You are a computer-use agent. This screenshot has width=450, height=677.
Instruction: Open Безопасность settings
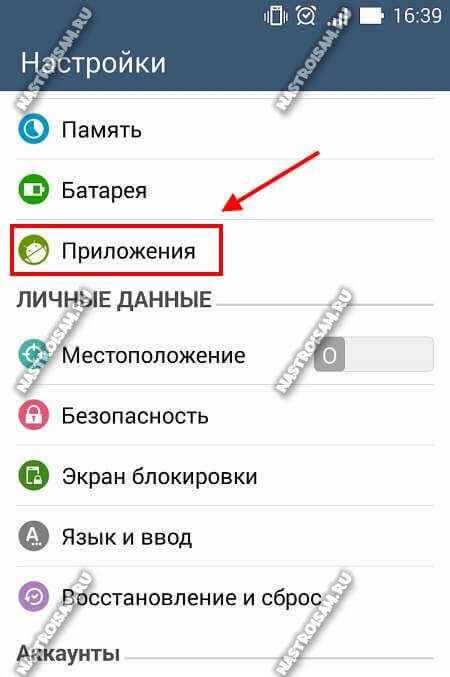coord(225,415)
